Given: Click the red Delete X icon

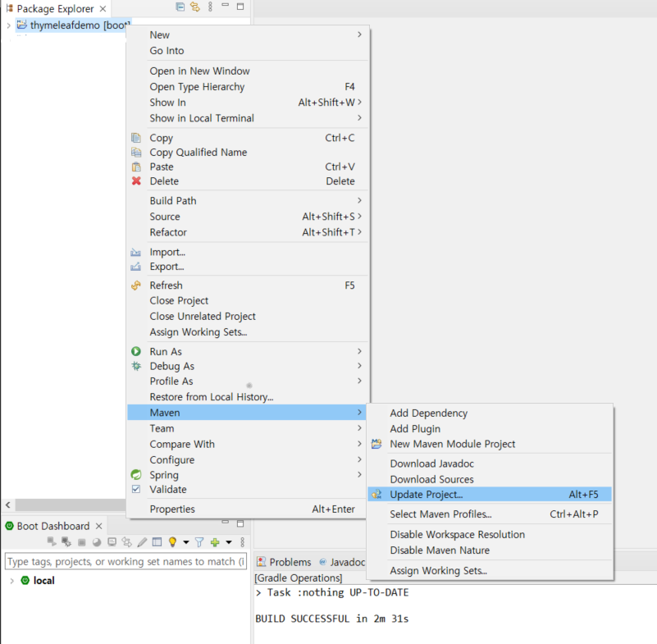Looking at the screenshot, I should tap(136, 180).
